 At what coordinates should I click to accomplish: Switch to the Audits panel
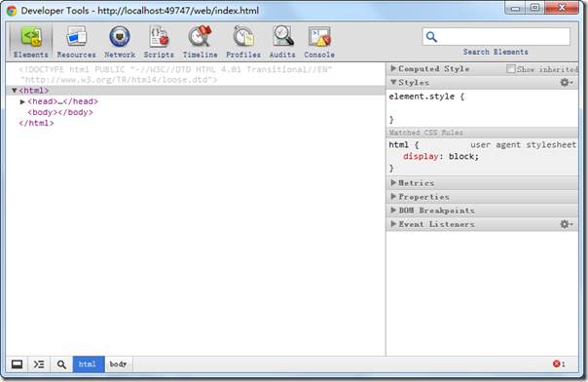pos(282,42)
